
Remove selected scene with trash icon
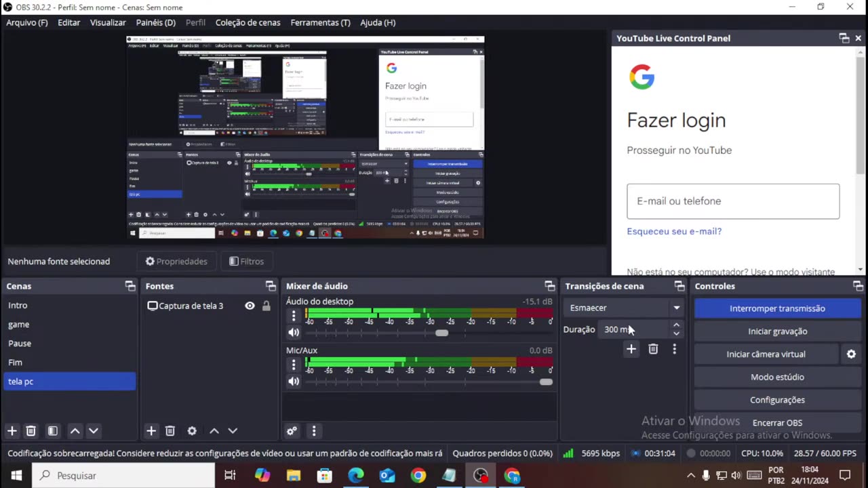point(31,431)
